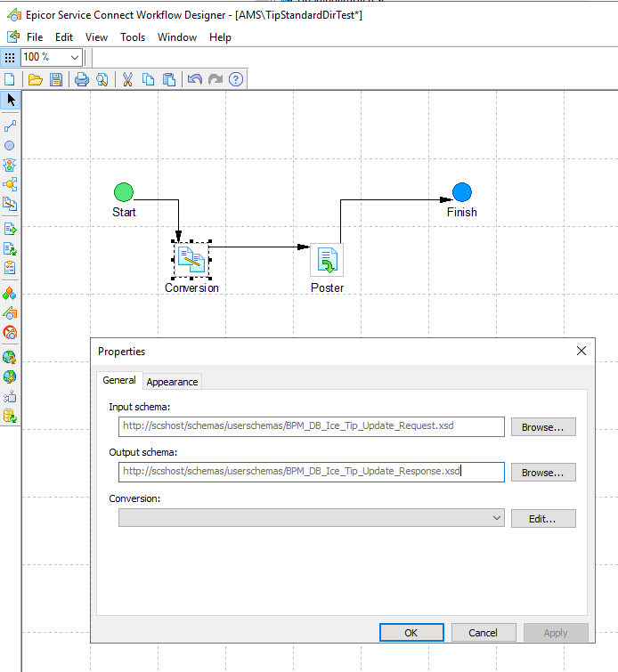
Task: Choose the traffic light tool
Action: (10, 166)
